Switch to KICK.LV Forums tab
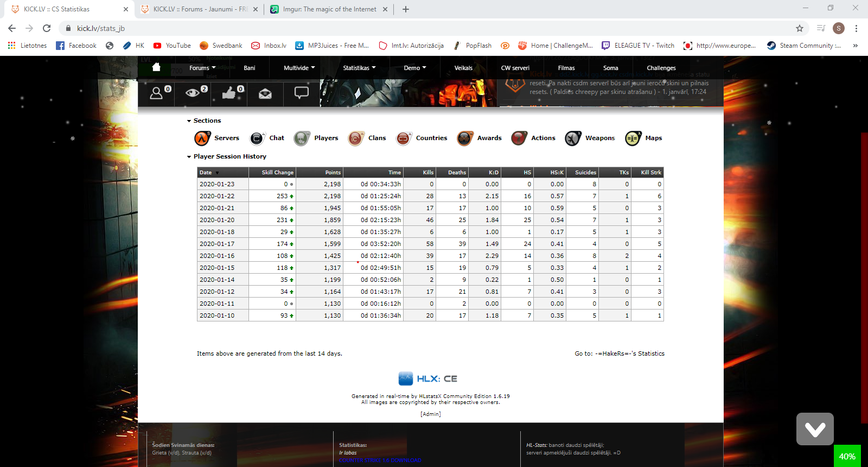The width and height of the screenshot is (868, 467). tap(200, 9)
